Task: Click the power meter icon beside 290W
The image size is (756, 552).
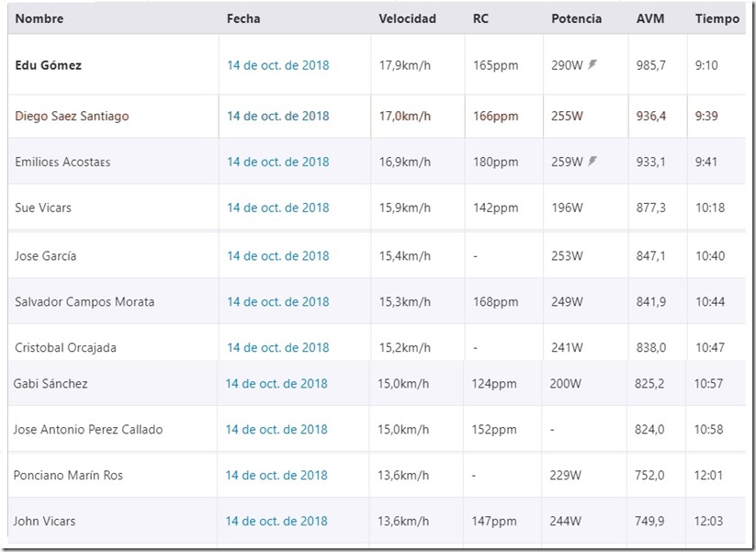Action: click(x=592, y=64)
